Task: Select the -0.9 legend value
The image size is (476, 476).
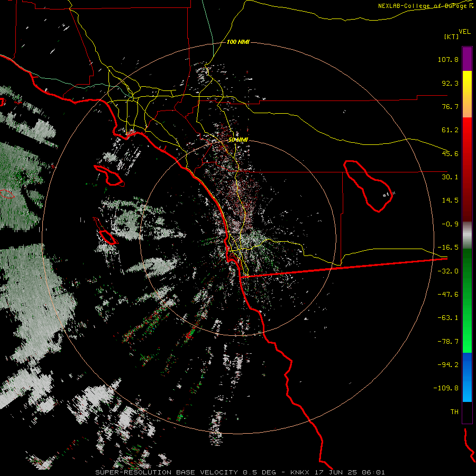Action: [450, 224]
